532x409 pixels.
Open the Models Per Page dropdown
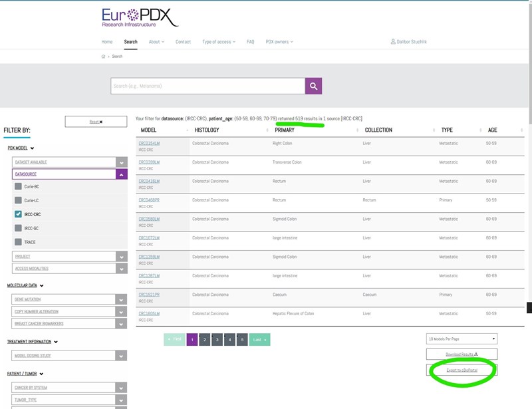(462, 339)
